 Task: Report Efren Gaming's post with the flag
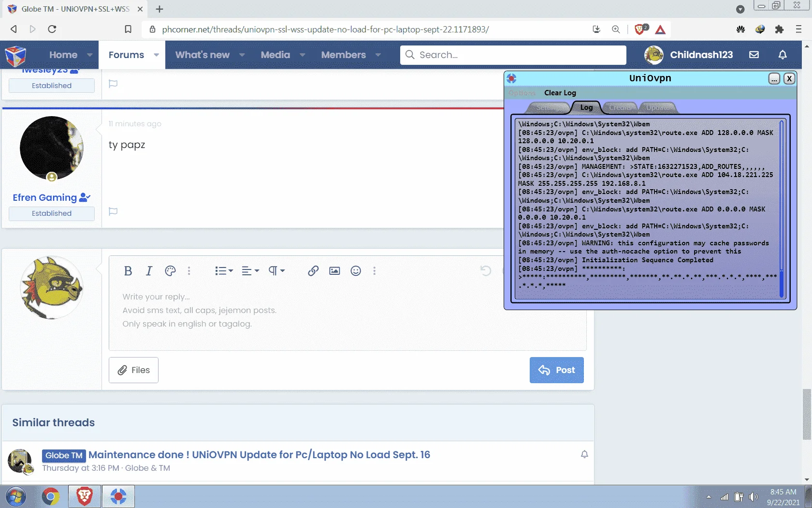[x=113, y=211]
